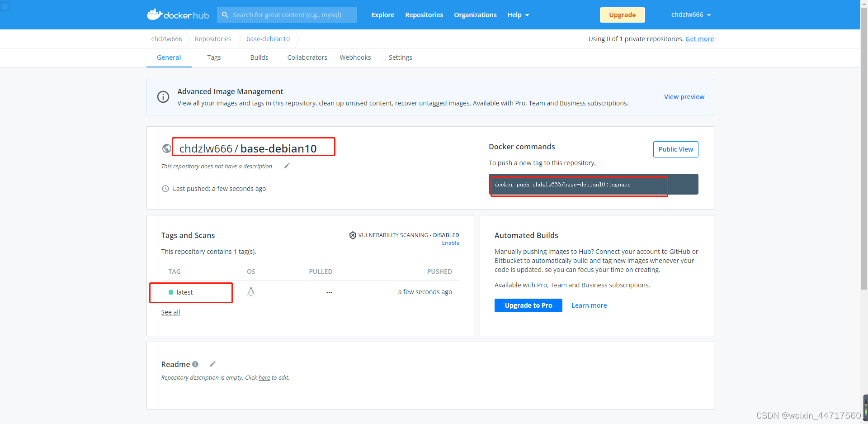Follow the Get more link
This screenshot has width=868, height=424.
click(x=699, y=39)
